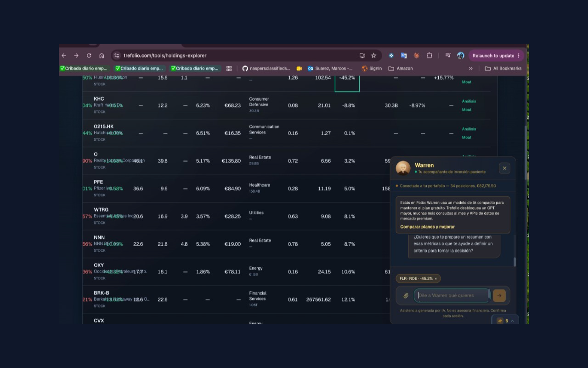
Task: Click the BRK-B ticker symbol
Action: click(102, 293)
